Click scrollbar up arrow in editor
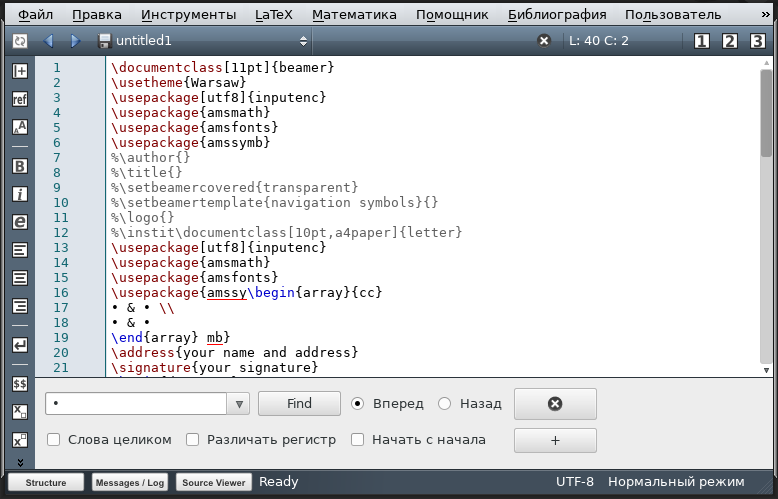 pos(766,63)
